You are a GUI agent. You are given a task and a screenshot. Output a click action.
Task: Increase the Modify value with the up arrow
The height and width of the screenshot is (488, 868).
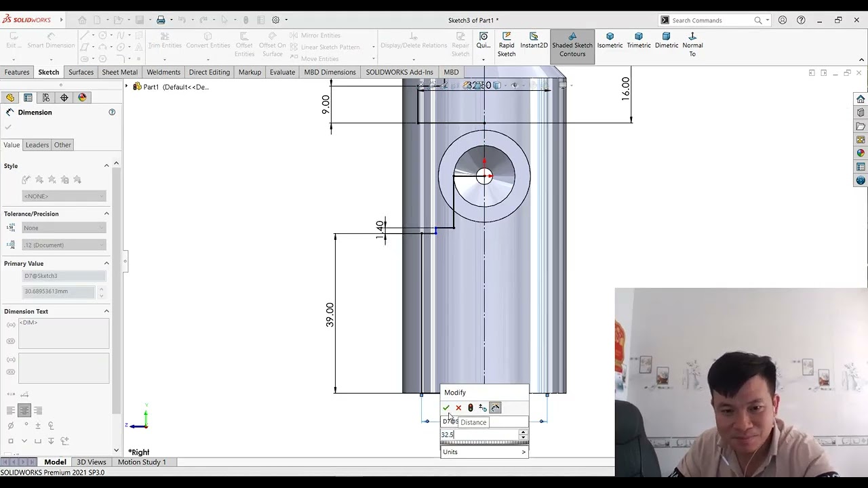coord(523,432)
